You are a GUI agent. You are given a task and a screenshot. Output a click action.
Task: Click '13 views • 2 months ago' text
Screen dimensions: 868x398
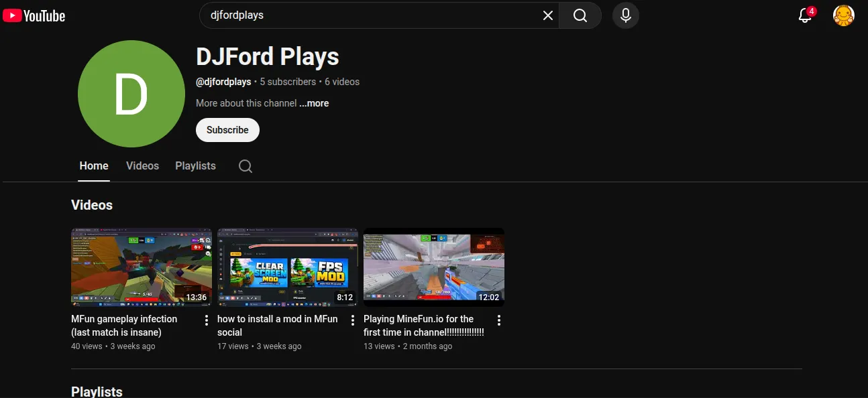[408, 346]
